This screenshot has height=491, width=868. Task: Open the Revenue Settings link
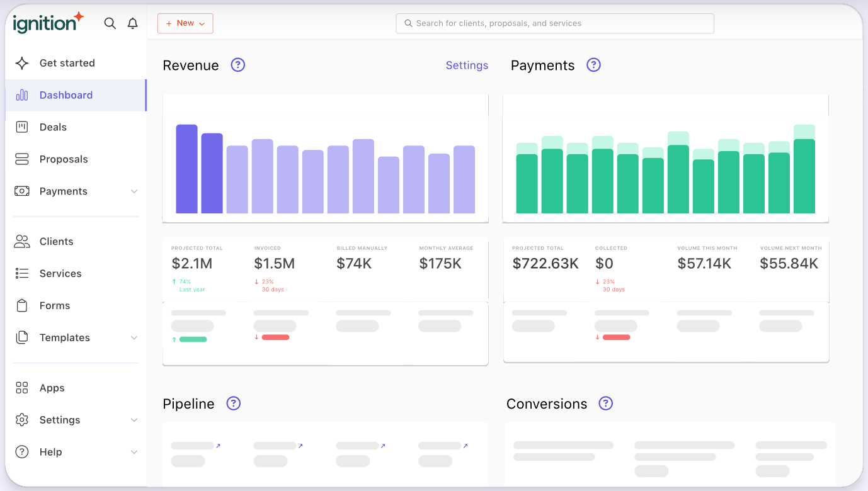coord(467,65)
